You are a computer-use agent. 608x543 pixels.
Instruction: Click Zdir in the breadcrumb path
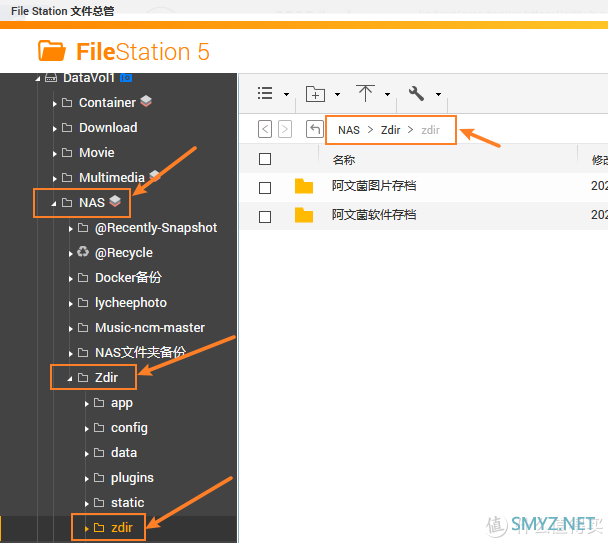point(390,130)
